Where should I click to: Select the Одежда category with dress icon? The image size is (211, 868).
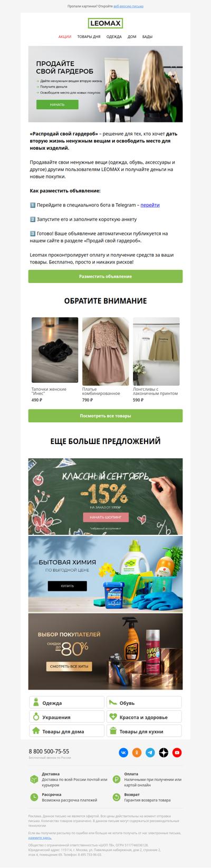(x=66, y=702)
